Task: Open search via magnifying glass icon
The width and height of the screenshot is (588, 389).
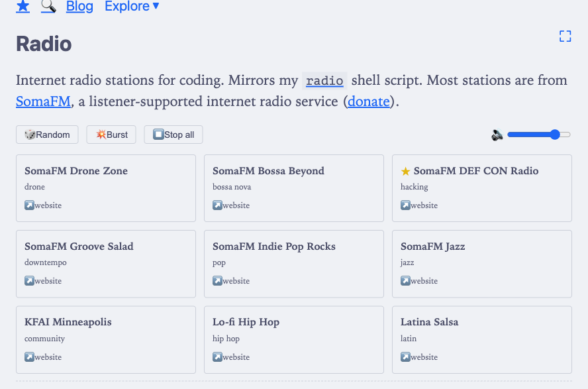Action: [48, 7]
